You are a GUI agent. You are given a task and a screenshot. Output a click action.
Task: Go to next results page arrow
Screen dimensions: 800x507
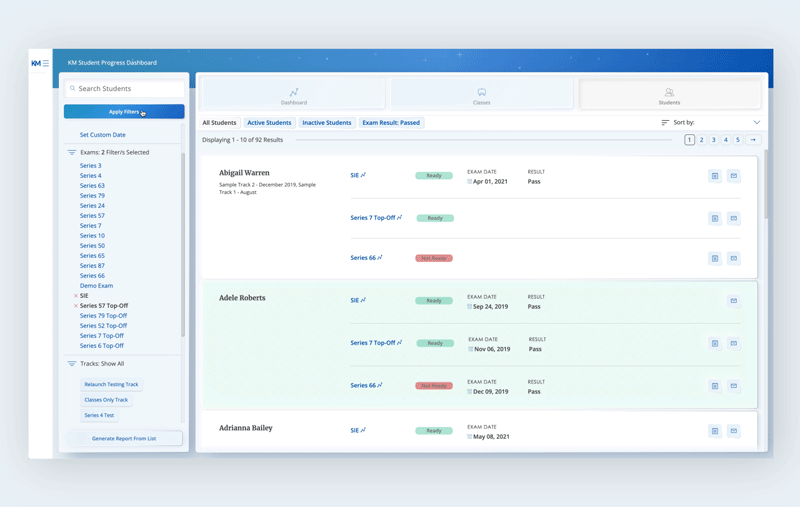(x=753, y=140)
